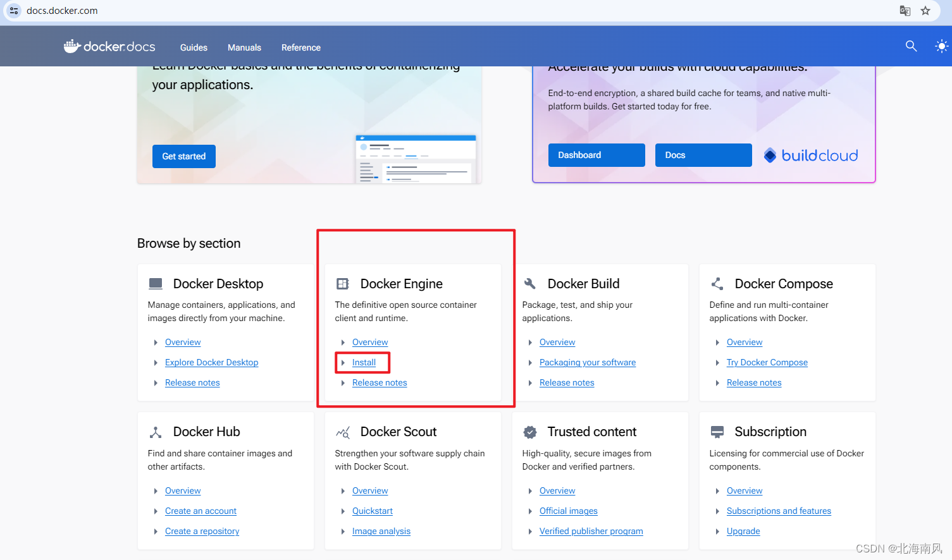Click the browser translate page icon
This screenshot has width=952, height=560.
905,11
